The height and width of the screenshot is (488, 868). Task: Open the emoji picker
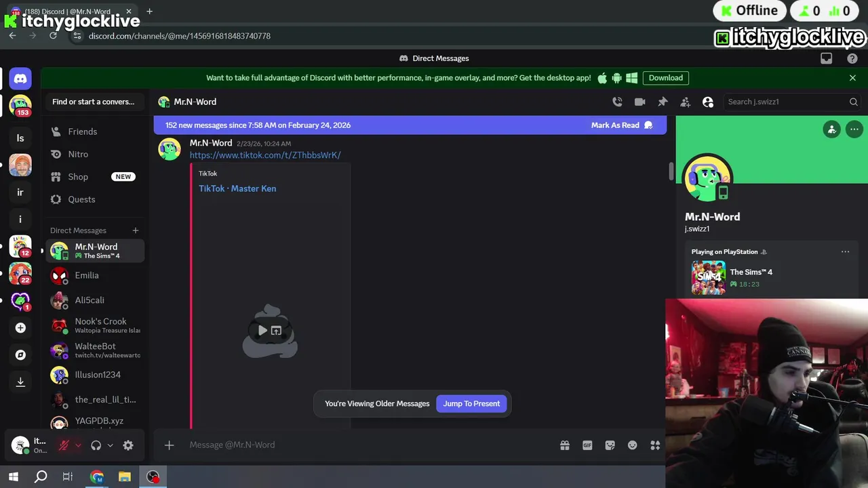632,445
